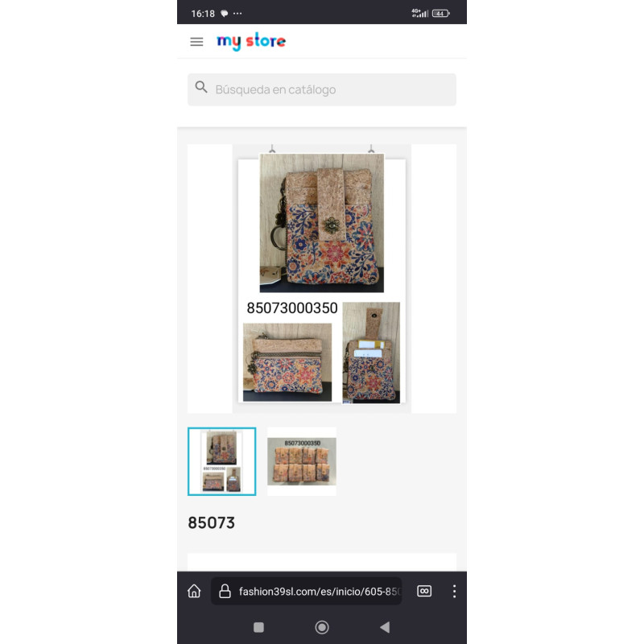Tap the battery indicator in status bar
644x644 pixels.
(440, 14)
